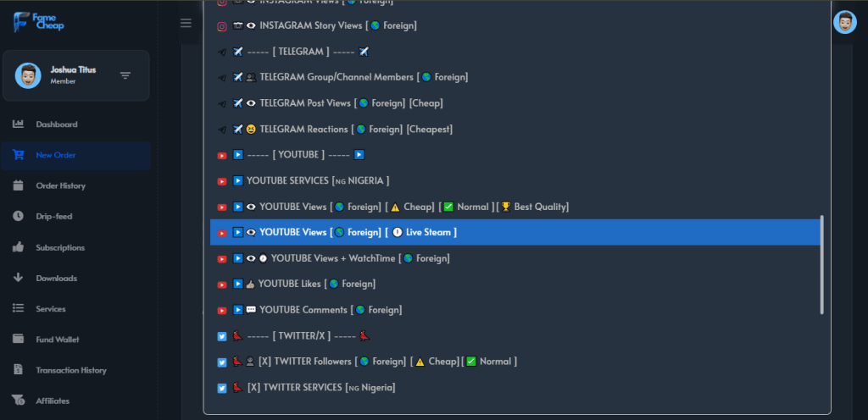
Task: Click the top-right profile avatar
Action: point(845,22)
